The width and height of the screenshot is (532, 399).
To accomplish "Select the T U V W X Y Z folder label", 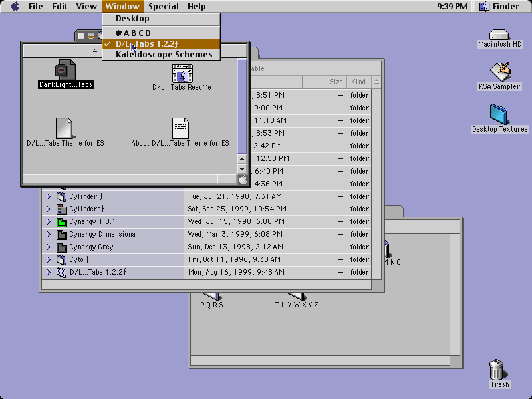I will (297, 305).
